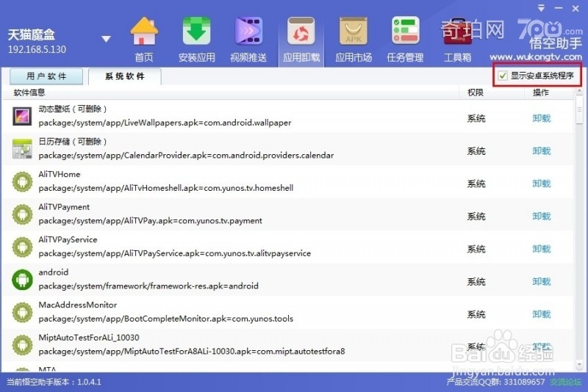Click the green android framework icon
This screenshot has width=588, height=392.
(x=22, y=279)
